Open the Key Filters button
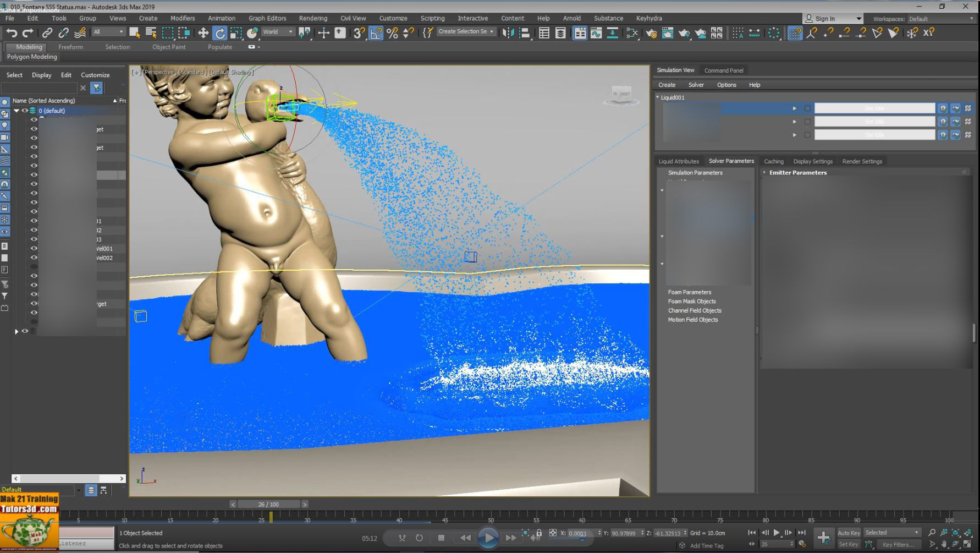This screenshot has width=980, height=553. click(899, 544)
